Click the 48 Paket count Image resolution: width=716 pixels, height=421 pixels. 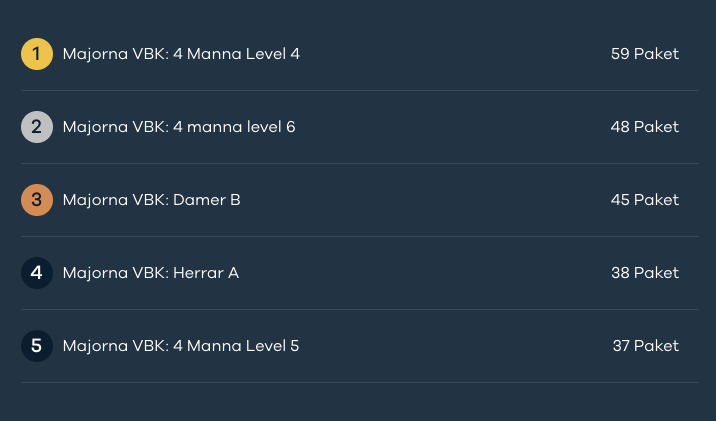click(645, 127)
